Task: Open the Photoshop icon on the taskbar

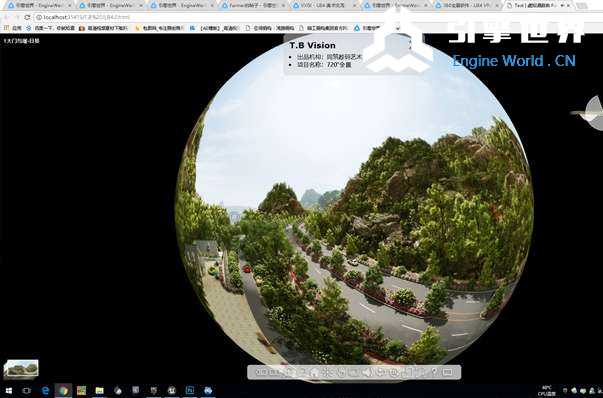Action: click(190, 390)
